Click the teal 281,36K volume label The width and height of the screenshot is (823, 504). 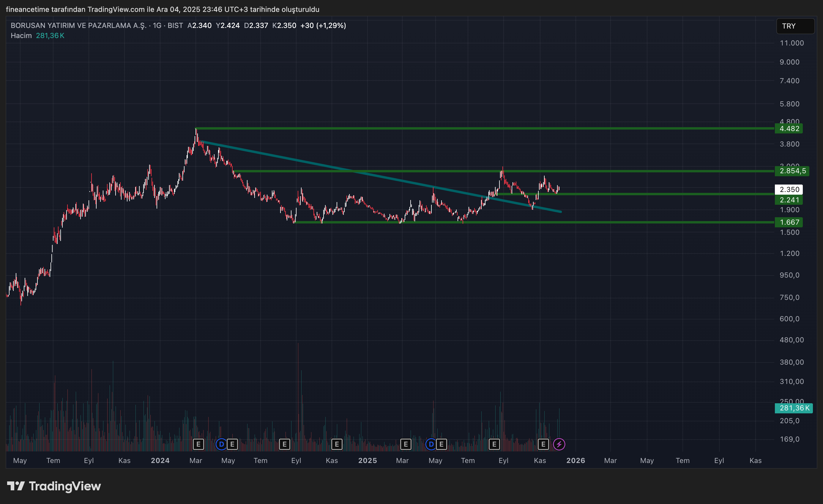794,408
